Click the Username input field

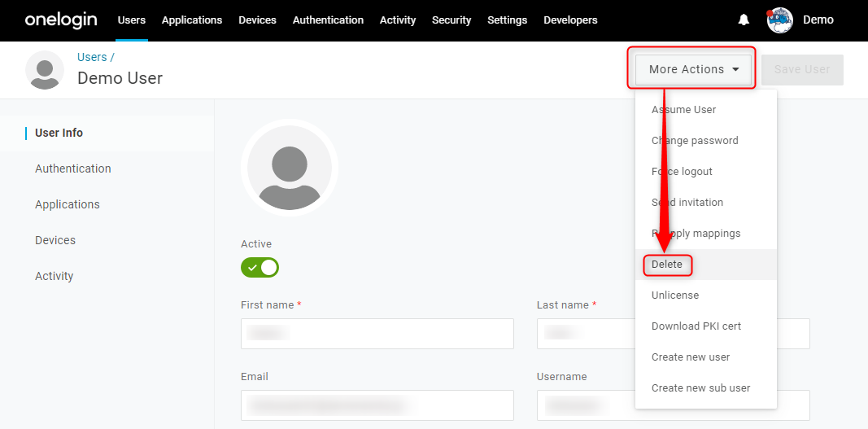click(x=673, y=405)
